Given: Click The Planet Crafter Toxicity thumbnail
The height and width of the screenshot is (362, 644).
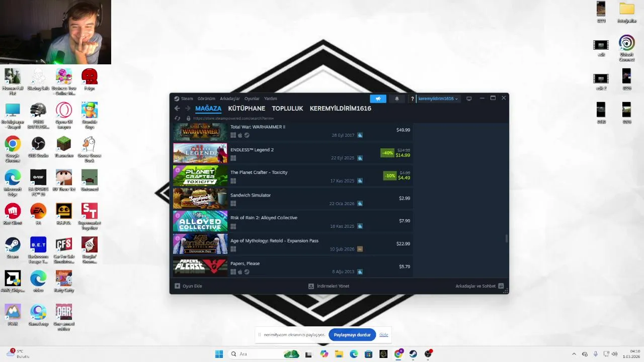Looking at the screenshot, I should pyautogui.click(x=200, y=176).
